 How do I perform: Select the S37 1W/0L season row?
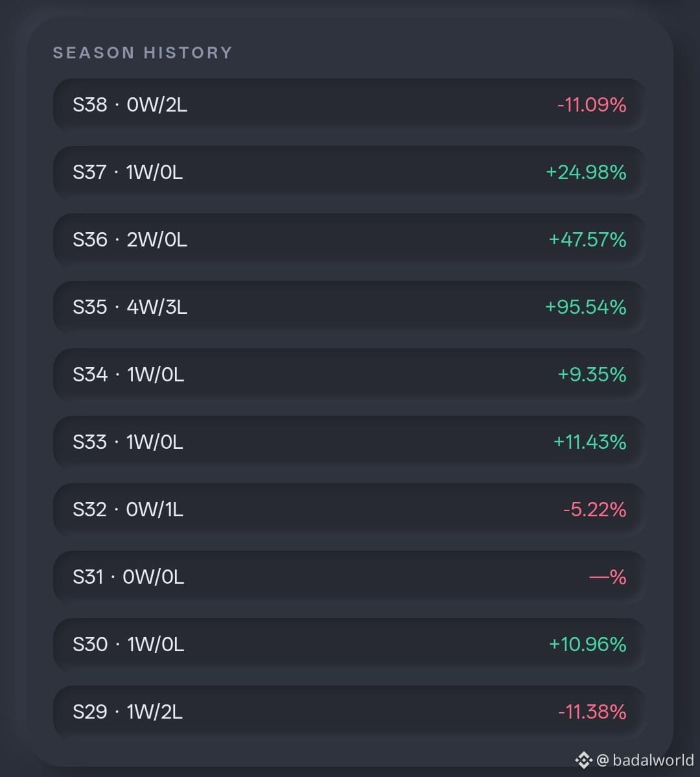(x=349, y=172)
